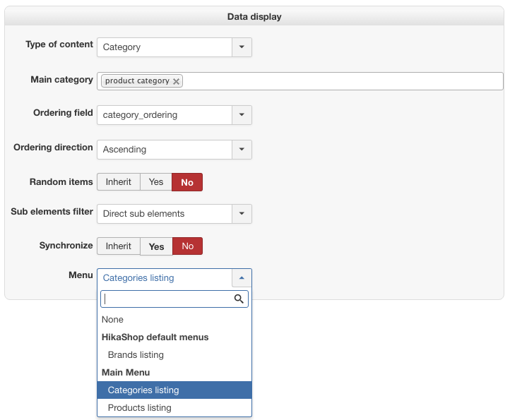
Task: Remove the product category tag
Action: [x=177, y=81]
